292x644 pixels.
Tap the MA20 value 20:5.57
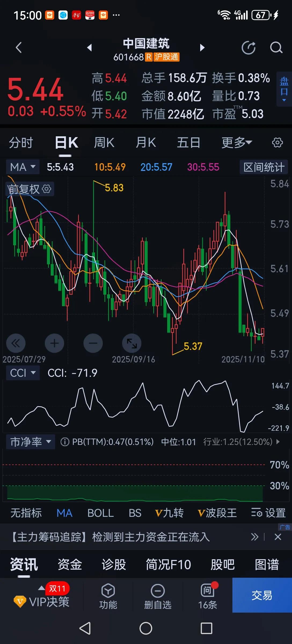coord(156,167)
